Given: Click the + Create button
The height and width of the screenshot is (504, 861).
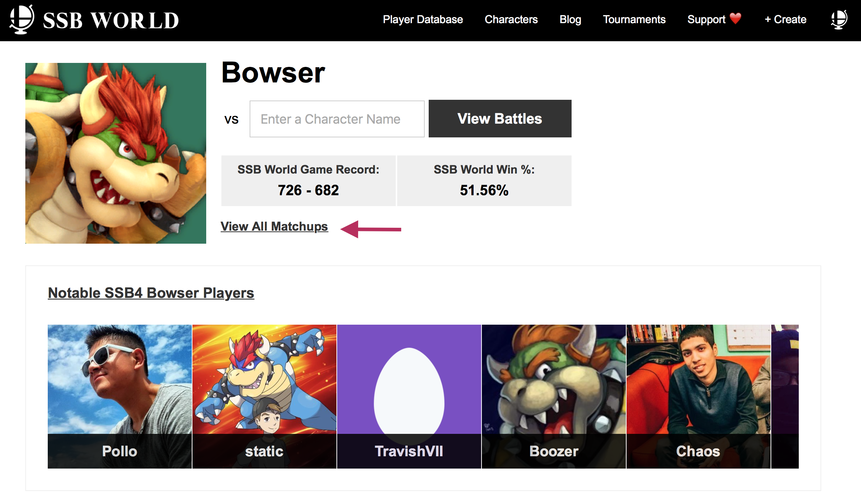Looking at the screenshot, I should pos(785,19).
